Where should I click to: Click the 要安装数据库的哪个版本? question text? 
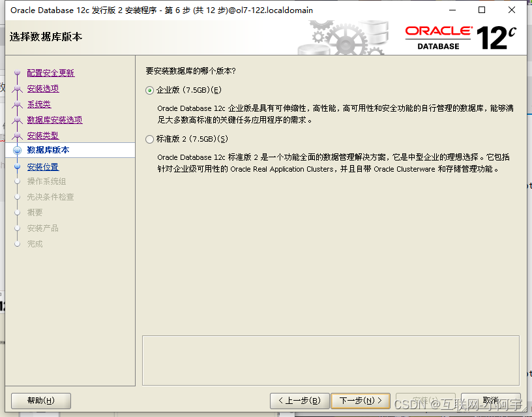pyautogui.click(x=190, y=71)
